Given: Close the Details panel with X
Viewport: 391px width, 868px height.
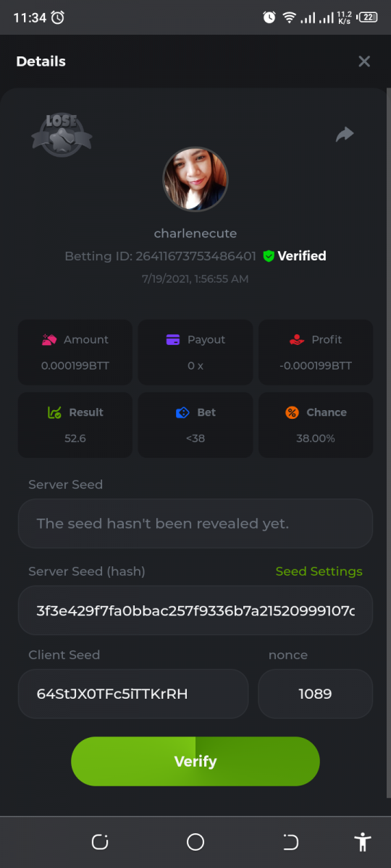Looking at the screenshot, I should coord(364,61).
